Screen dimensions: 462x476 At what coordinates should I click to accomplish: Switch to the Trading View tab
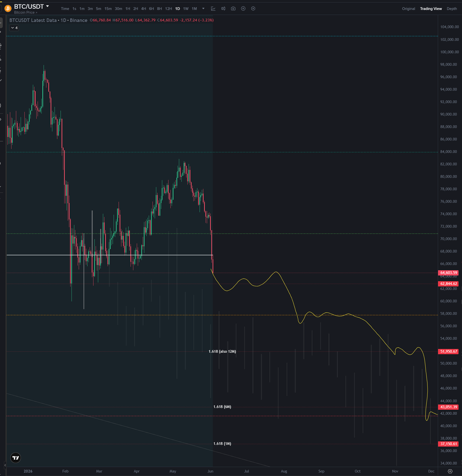click(x=431, y=9)
